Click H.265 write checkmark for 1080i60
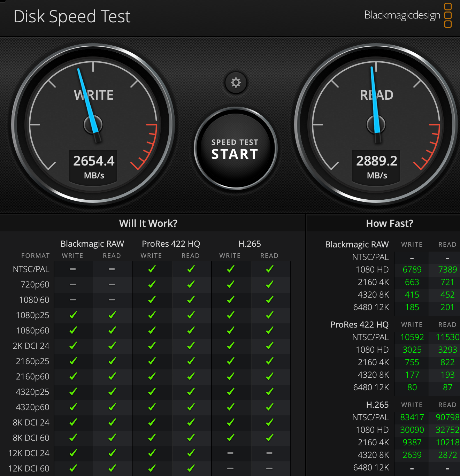 pyautogui.click(x=230, y=300)
